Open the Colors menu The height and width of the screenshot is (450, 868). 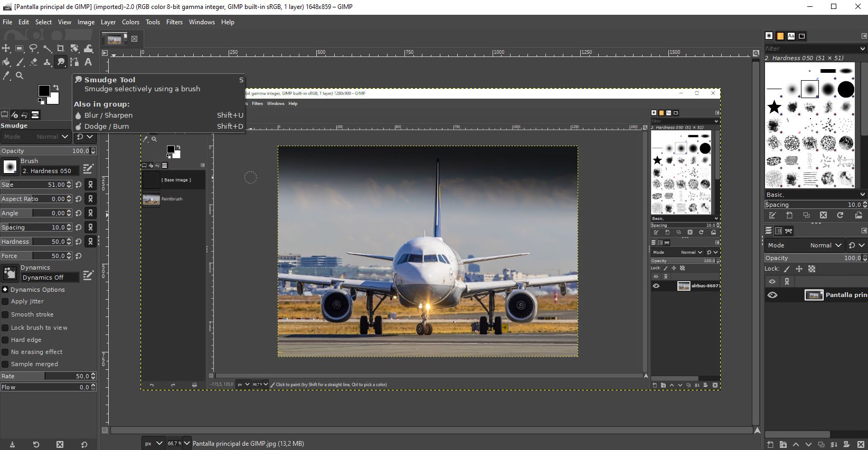(130, 22)
